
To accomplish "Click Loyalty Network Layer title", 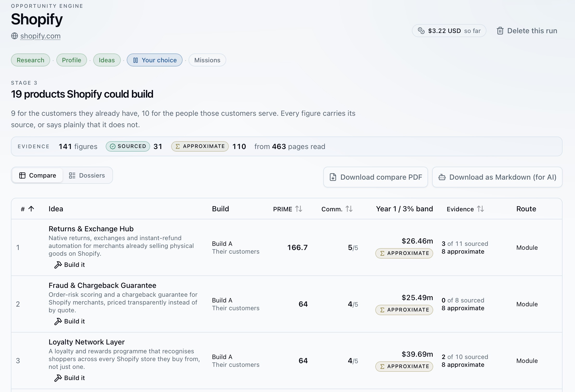I will 86,342.
